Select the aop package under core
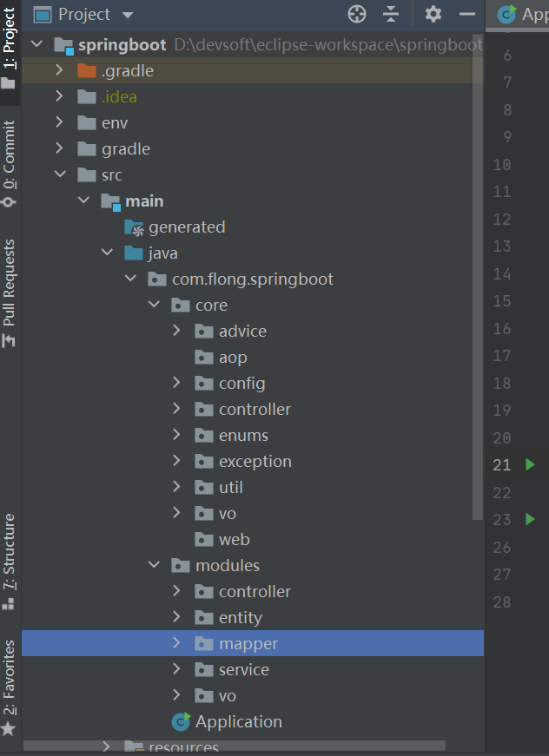This screenshot has width=549, height=756. (233, 357)
